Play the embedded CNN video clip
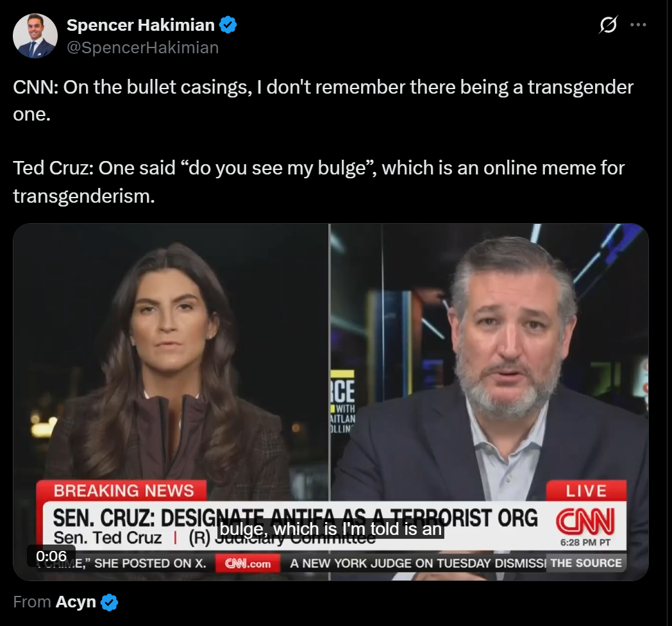 [330, 402]
